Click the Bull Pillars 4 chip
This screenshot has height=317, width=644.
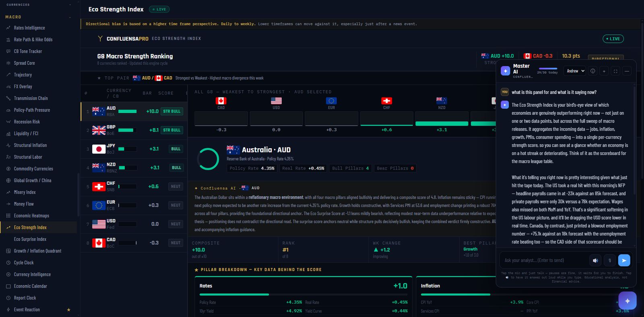click(351, 168)
